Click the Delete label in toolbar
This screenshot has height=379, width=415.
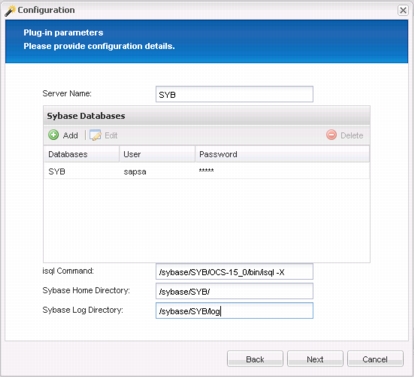352,135
